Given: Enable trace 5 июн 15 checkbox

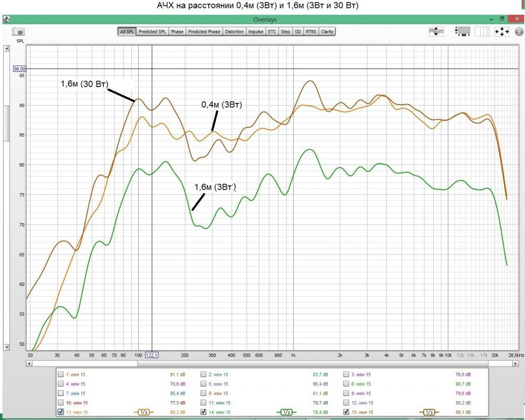Looking at the screenshot, I should [203, 383].
